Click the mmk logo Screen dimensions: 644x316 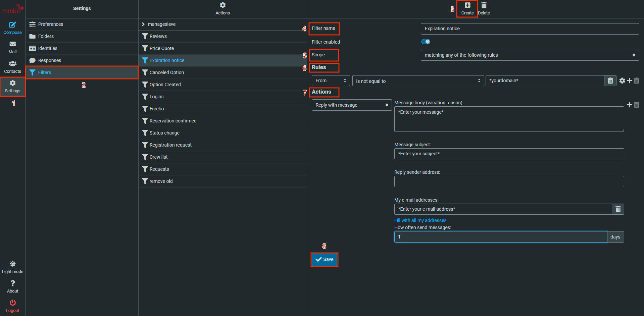click(12, 9)
